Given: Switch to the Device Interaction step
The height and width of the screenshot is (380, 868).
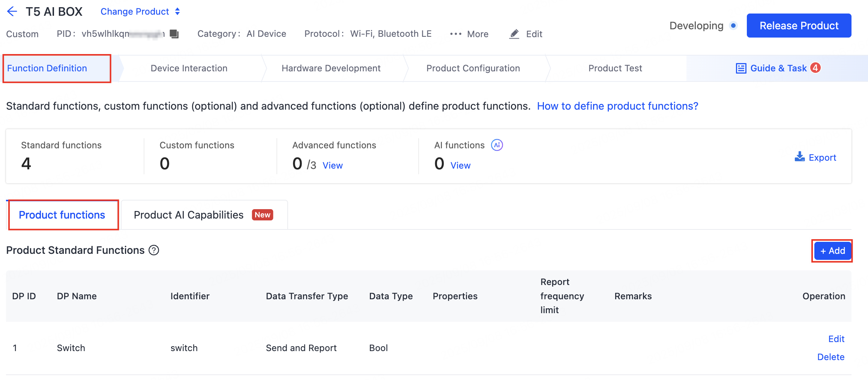Looking at the screenshot, I should (x=189, y=68).
